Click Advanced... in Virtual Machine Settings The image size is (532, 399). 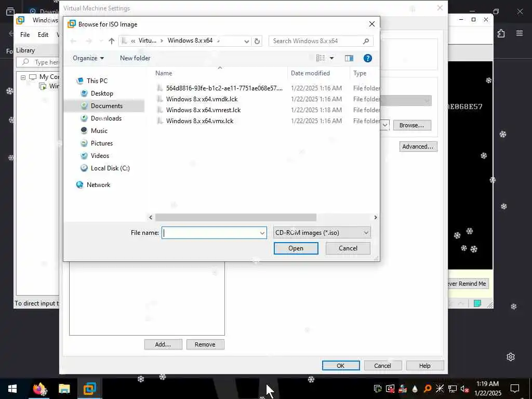point(418,147)
